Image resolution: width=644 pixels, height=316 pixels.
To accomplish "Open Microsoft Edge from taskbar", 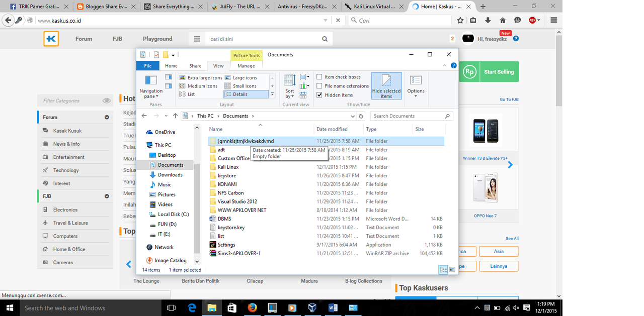I will point(192,308).
